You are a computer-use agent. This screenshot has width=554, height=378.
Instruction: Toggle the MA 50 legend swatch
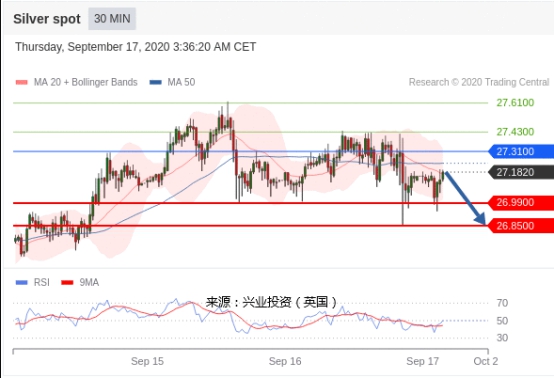click(155, 82)
